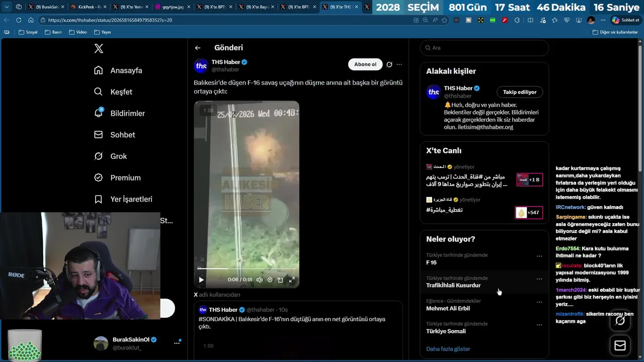Screen dimensions: 644x362
Task: Open the floating Grok button
Action: pyautogui.click(x=620, y=321)
